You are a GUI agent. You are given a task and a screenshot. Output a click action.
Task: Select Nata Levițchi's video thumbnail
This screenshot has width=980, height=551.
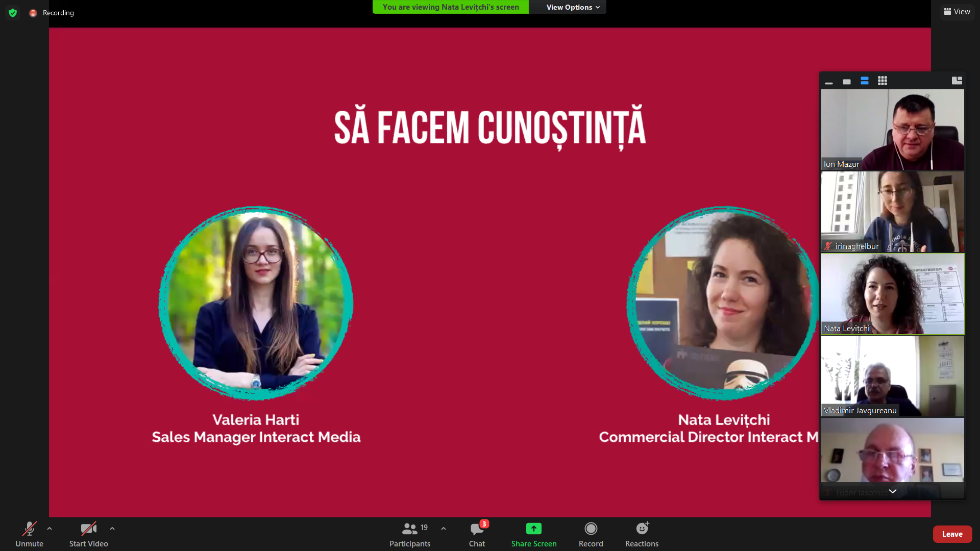(x=893, y=294)
